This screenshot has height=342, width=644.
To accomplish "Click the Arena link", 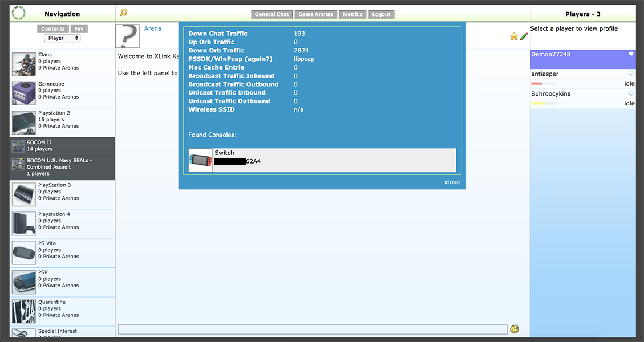I will pyautogui.click(x=152, y=28).
